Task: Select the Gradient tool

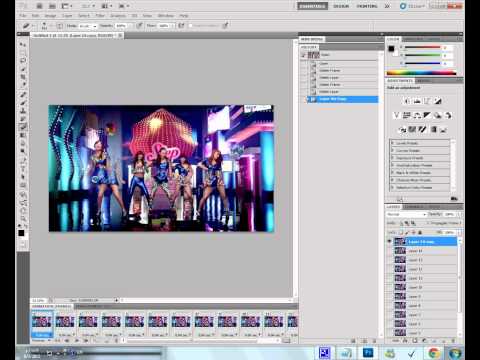Action: 23,135
